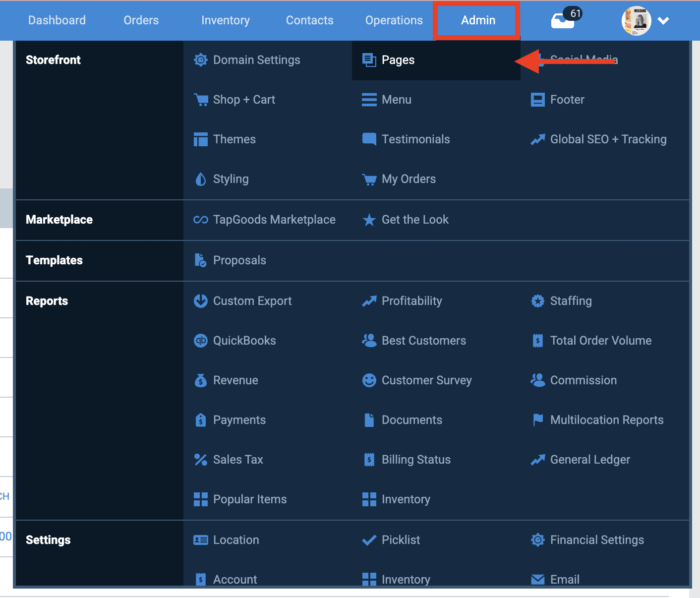Click the Sales Tax percent icon

[x=201, y=460]
